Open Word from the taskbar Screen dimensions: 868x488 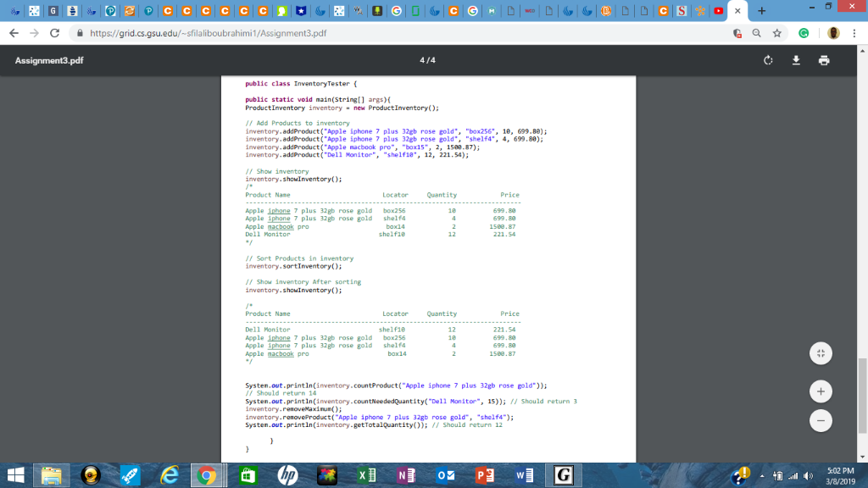coord(525,474)
